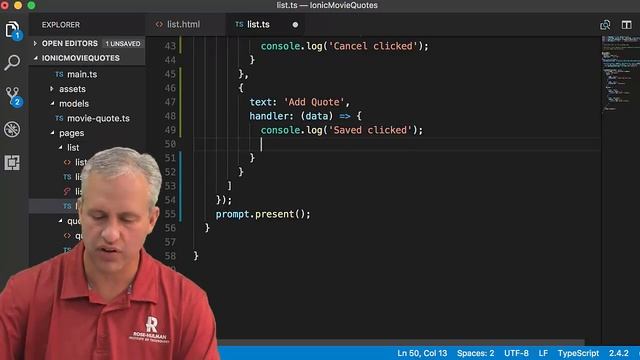The image size is (640, 360).
Task: Open the Explorer view in activity bar
Action: coord(12,29)
